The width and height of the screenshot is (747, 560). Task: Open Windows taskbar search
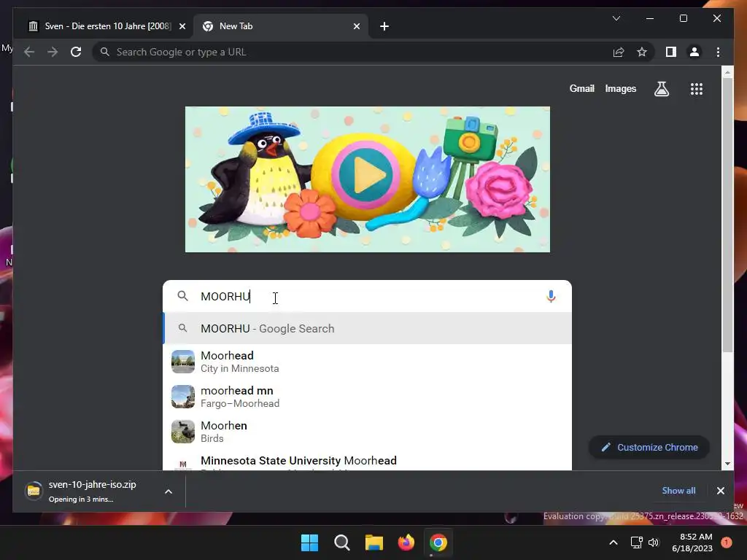(341, 542)
